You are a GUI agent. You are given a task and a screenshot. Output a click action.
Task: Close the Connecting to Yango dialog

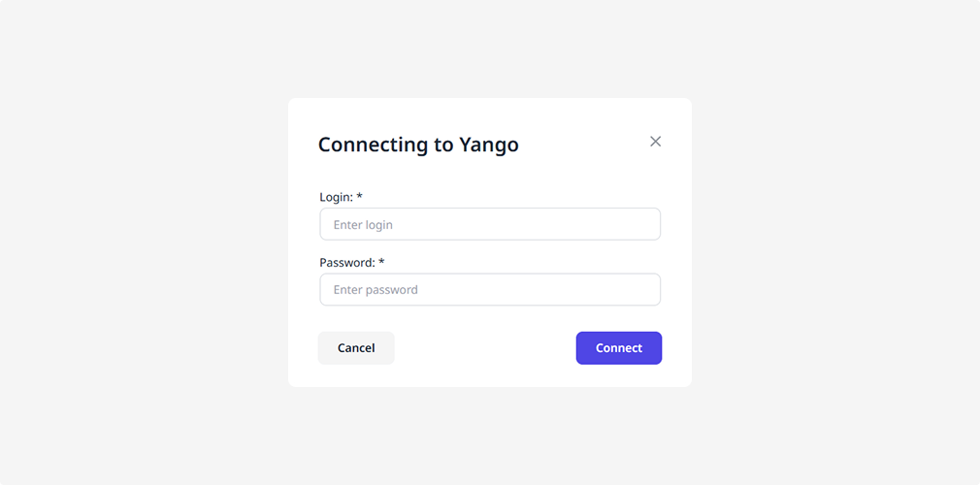coord(655,142)
